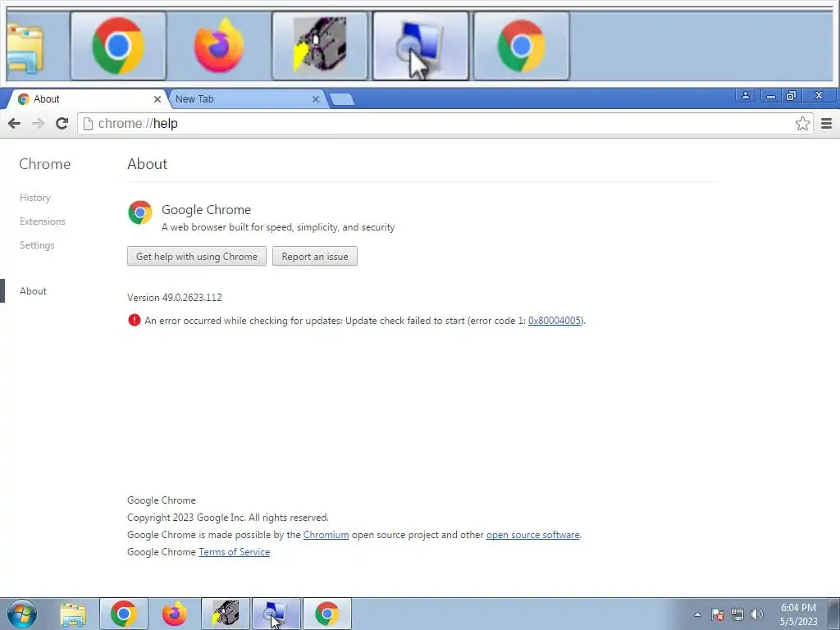Open the volume speaker tray icon
This screenshot has height=630, width=840.
(757, 614)
